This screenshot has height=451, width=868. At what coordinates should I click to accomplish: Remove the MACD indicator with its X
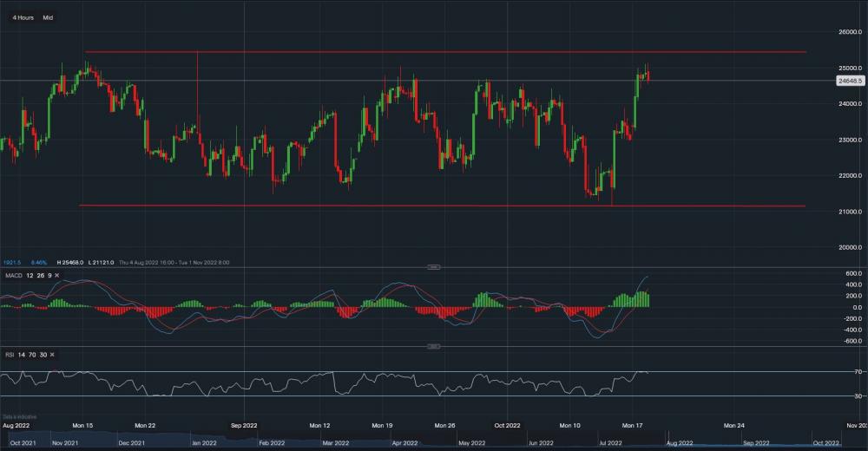click(58, 275)
